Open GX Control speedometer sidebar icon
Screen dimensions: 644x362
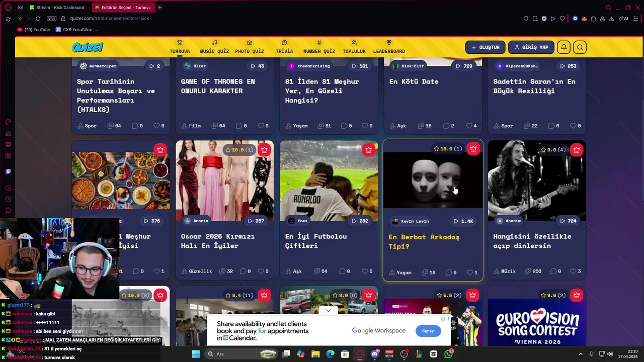click(8, 122)
